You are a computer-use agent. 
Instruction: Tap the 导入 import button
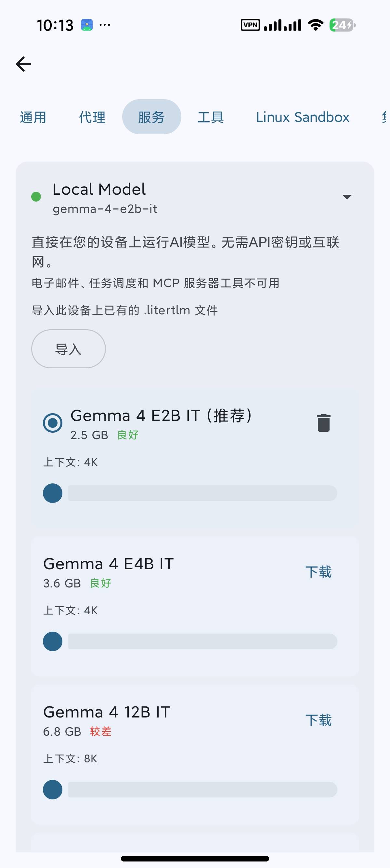pos(68,349)
